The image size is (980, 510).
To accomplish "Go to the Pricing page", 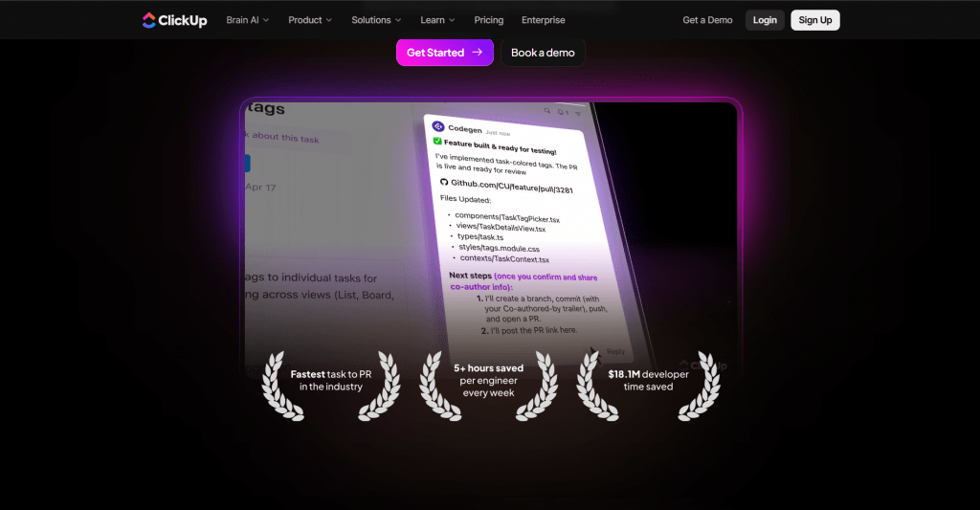I will tap(489, 20).
